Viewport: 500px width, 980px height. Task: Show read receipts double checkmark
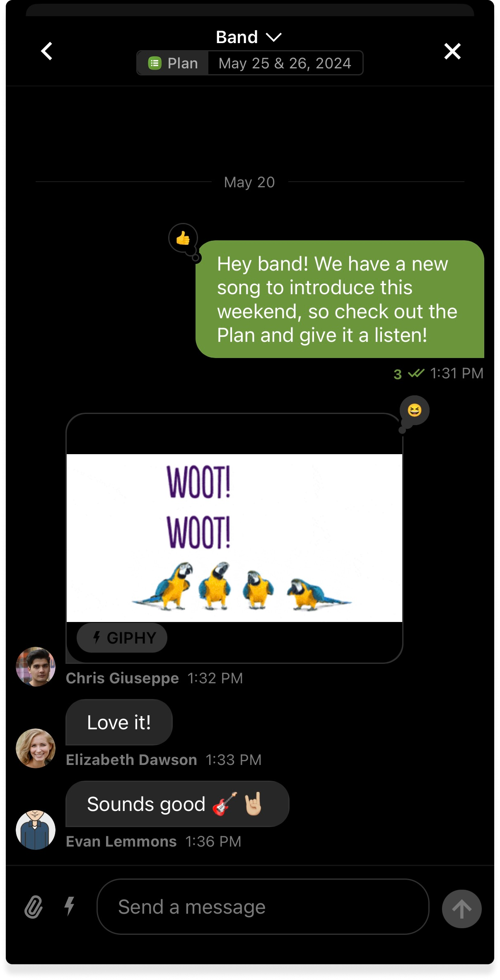point(416,373)
